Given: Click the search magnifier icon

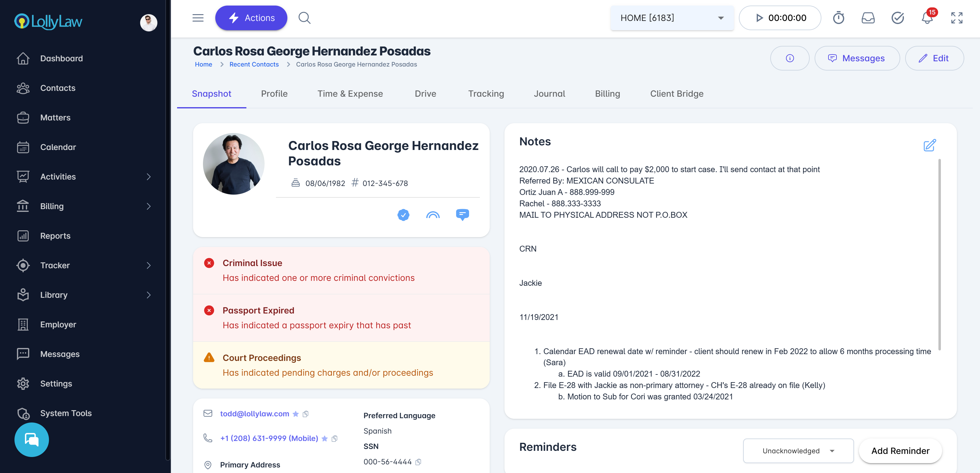Looking at the screenshot, I should pyautogui.click(x=304, y=18).
